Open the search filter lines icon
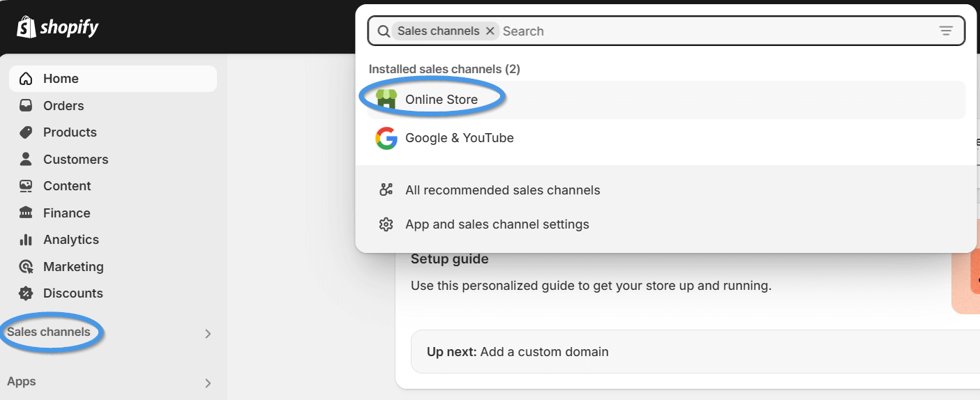This screenshot has width=980, height=400. tap(946, 31)
